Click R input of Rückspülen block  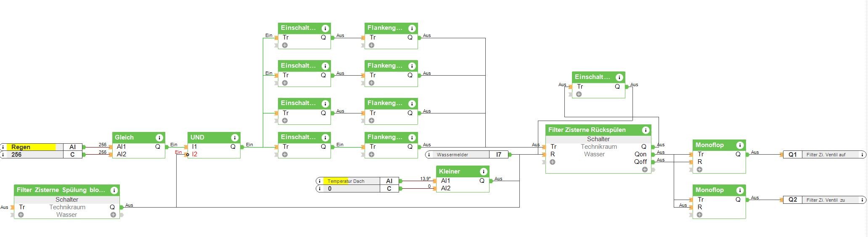click(553, 154)
